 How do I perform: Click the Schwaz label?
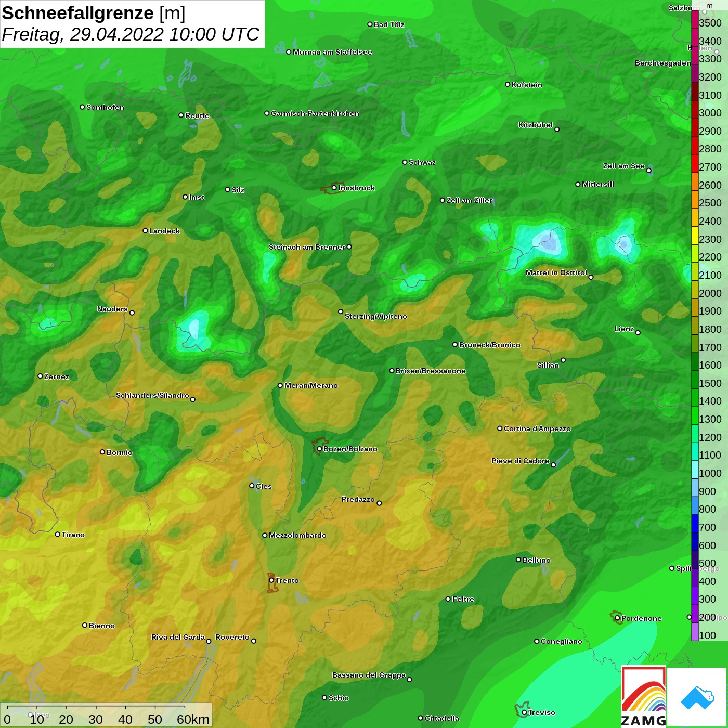(x=422, y=162)
